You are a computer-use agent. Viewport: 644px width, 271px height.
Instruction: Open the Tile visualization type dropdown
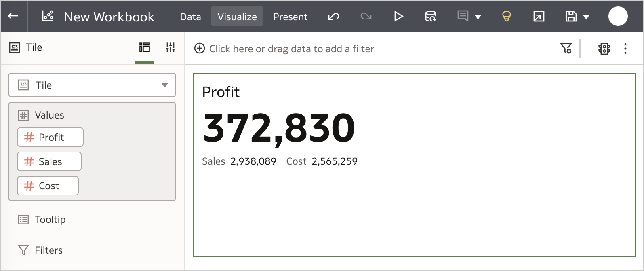coord(92,85)
